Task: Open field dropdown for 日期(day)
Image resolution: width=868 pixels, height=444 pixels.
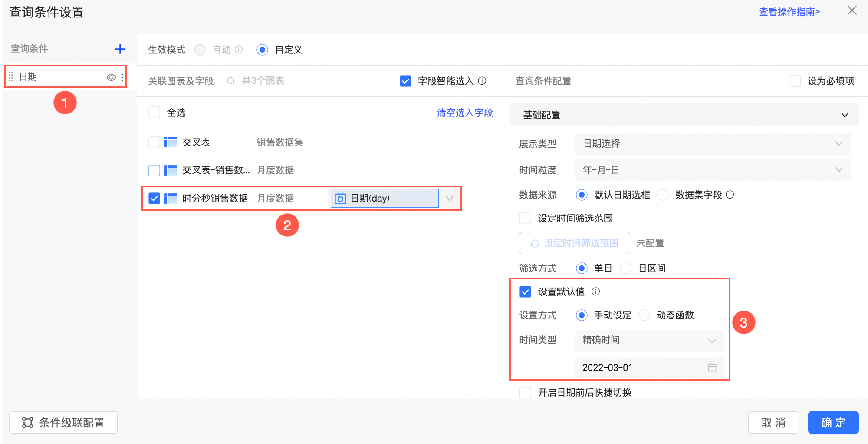Action: tap(449, 199)
